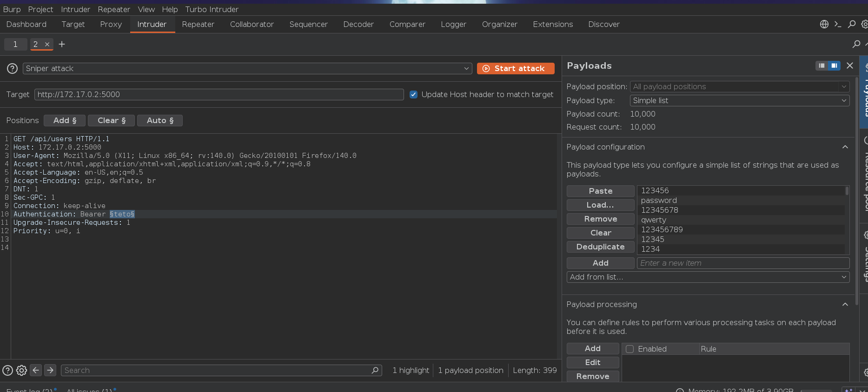Viewport: 868px width, 392px height.
Task: Collapse the Payload configuration section
Action: pos(845,147)
